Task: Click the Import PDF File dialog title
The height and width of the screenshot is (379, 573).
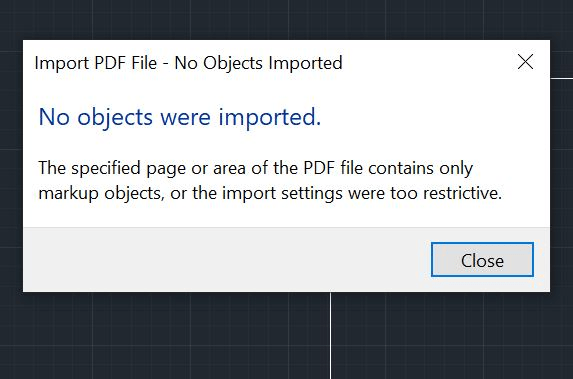Action: tap(189, 63)
